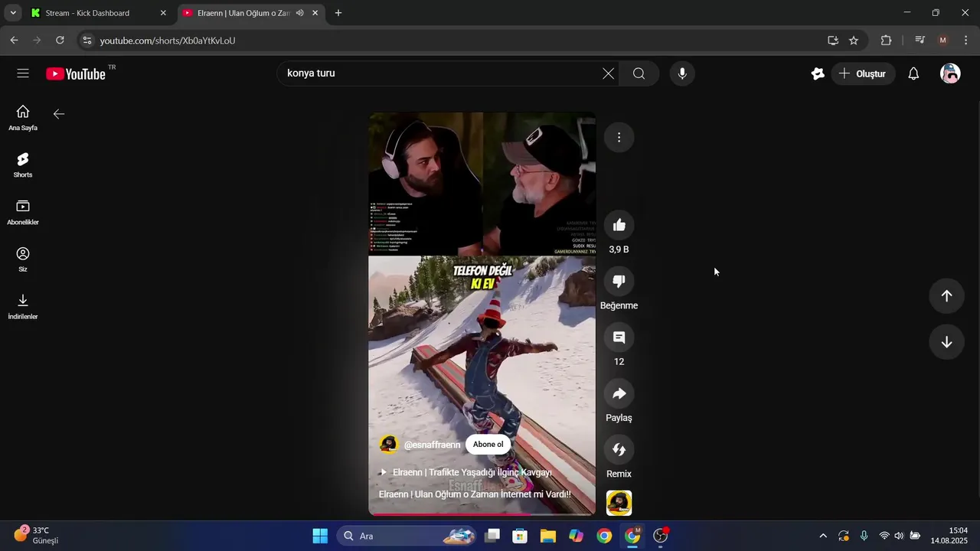The width and height of the screenshot is (980, 551).
Task: Open İndirilenler in the sidebar
Action: click(x=23, y=307)
